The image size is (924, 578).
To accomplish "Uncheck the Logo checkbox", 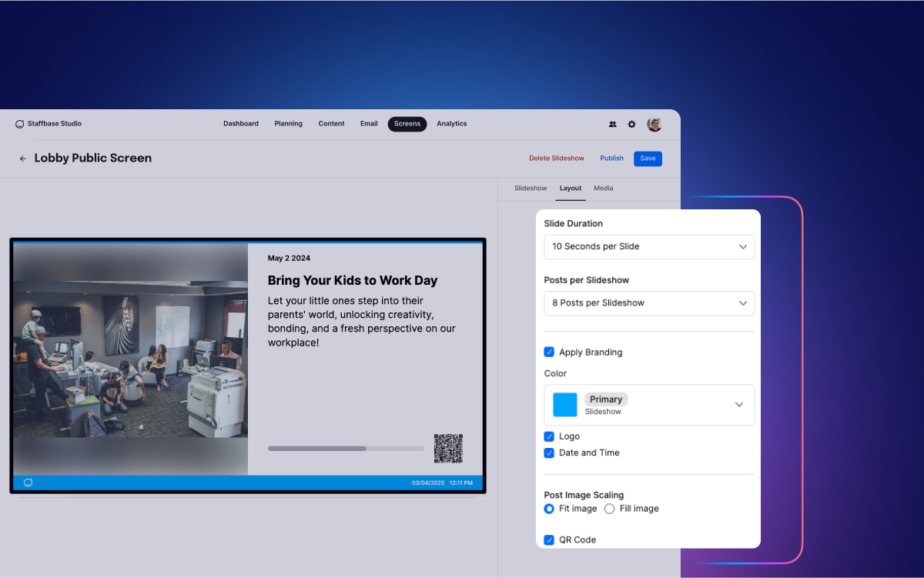I will [x=549, y=436].
